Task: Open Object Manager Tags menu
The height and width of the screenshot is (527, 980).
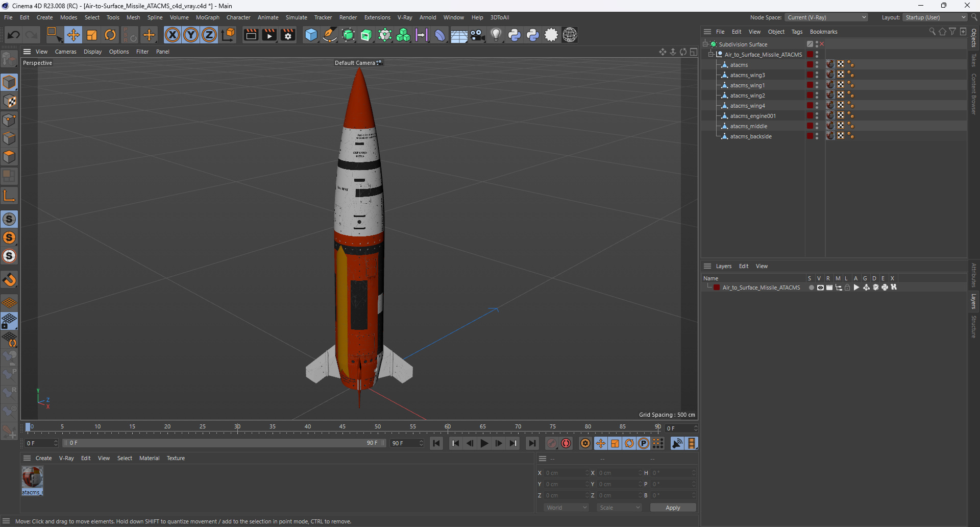Action: pos(797,32)
